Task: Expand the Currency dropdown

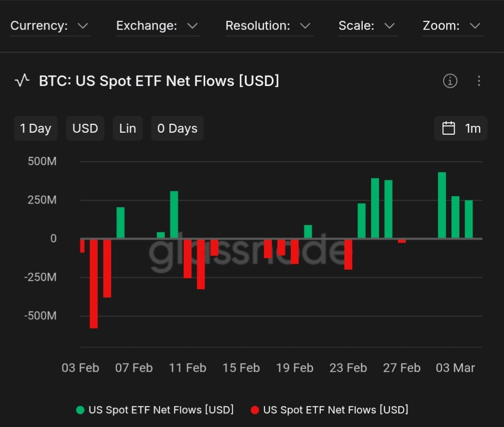Action: (x=50, y=26)
